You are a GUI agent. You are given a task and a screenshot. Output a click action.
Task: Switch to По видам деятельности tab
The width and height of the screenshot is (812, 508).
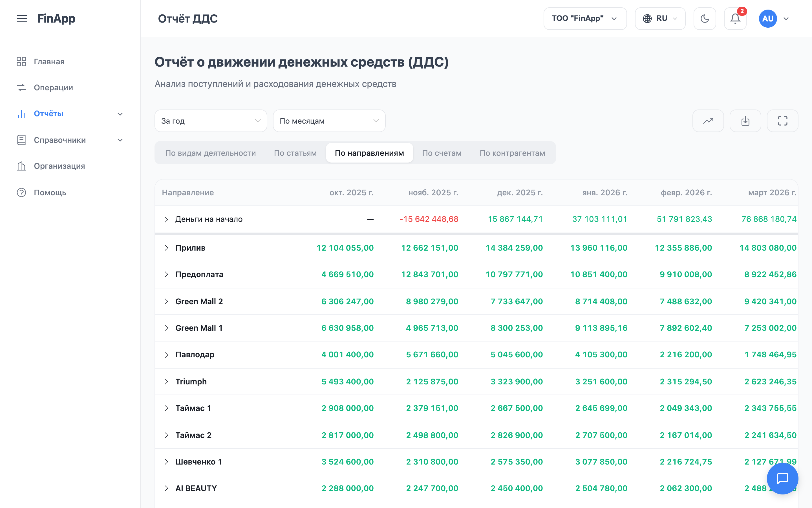(210, 153)
